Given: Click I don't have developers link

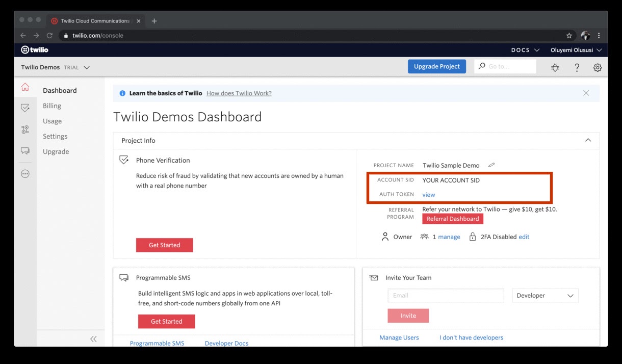Looking at the screenshot, I should [x=471, y=337].
